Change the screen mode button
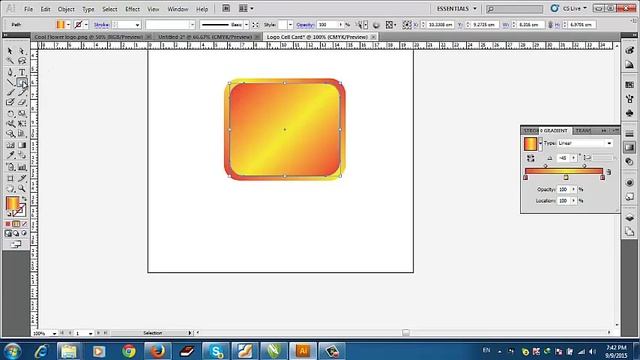The width and height of the screenshot is (640, 360). click(16, 244)
